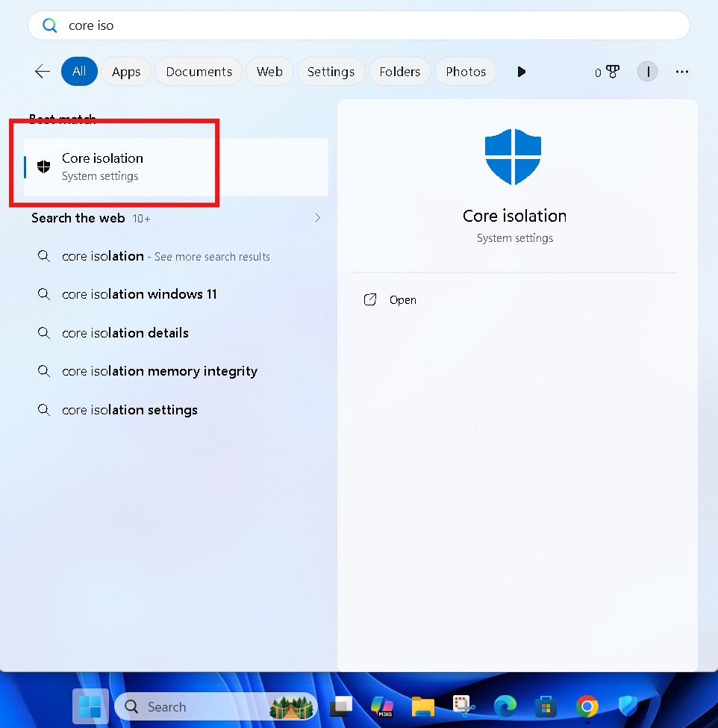Open the Microsoft Store from the taskbar

(x=546, y=706)
